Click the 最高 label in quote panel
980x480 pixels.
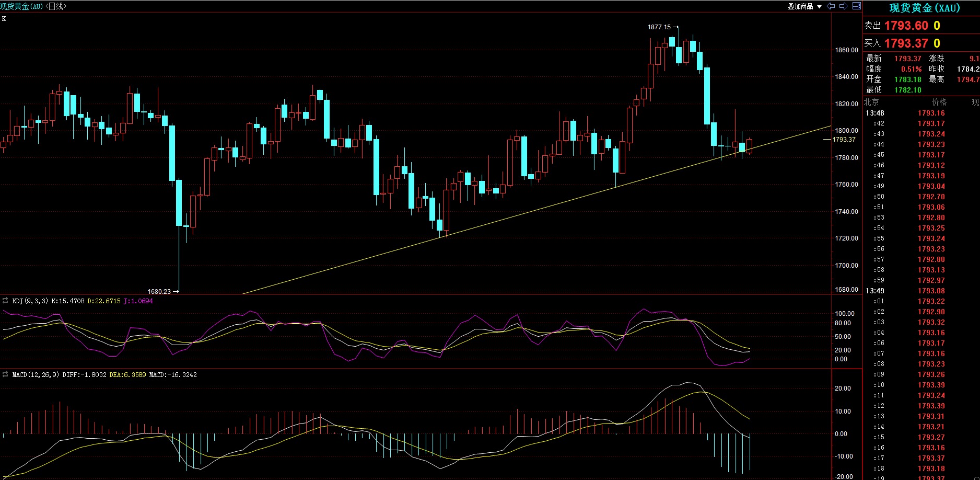pos(937,79)
